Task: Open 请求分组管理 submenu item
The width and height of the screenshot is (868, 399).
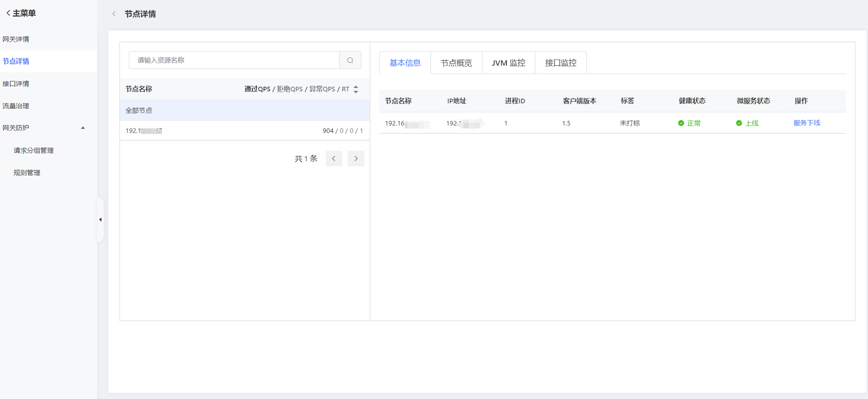Action: point(33,151)
